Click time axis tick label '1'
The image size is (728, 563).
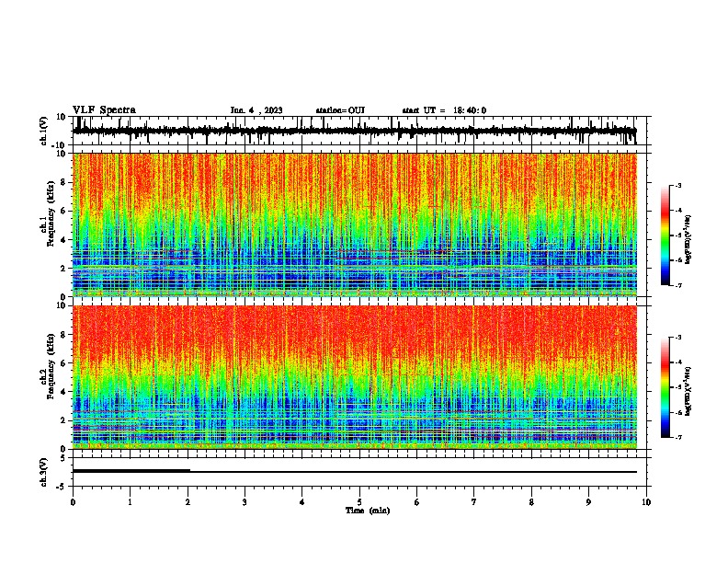click(x=130, y=502)
